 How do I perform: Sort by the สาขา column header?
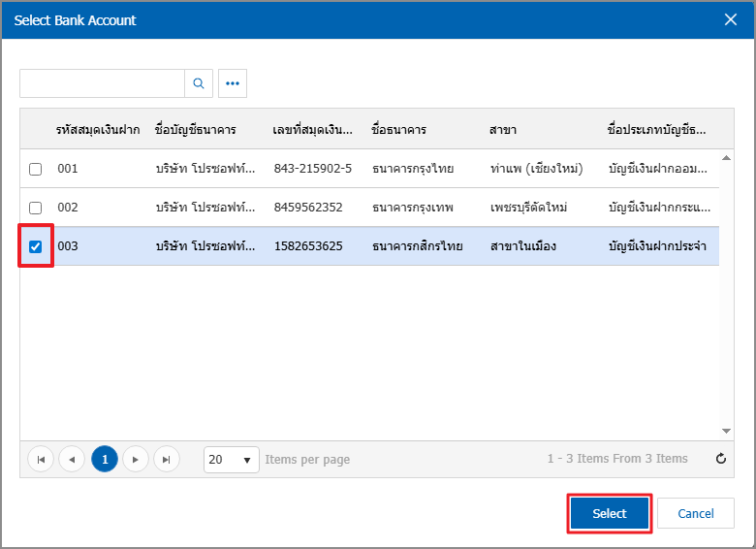pyautogui.click(x=503, y=129)
